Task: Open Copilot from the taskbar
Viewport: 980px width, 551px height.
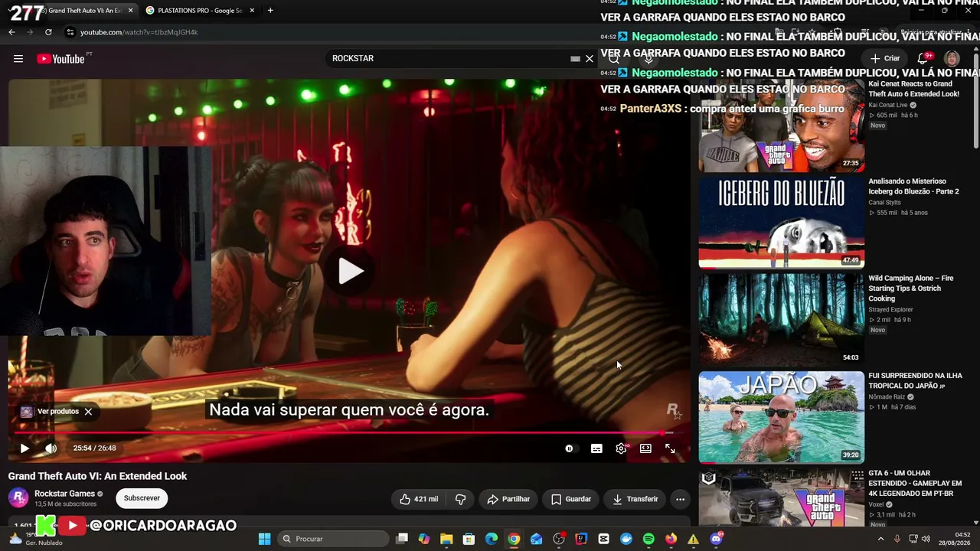Action: click(424, 539)
